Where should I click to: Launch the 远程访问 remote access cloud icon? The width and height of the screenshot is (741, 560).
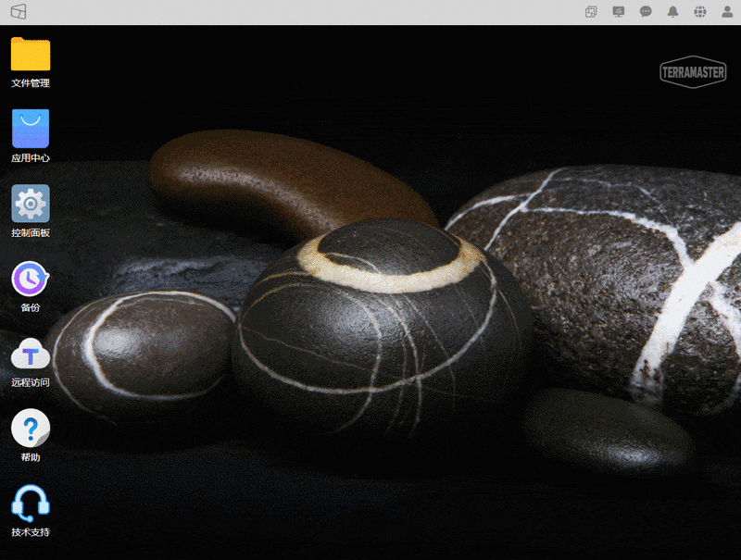(x=31, y=354)
